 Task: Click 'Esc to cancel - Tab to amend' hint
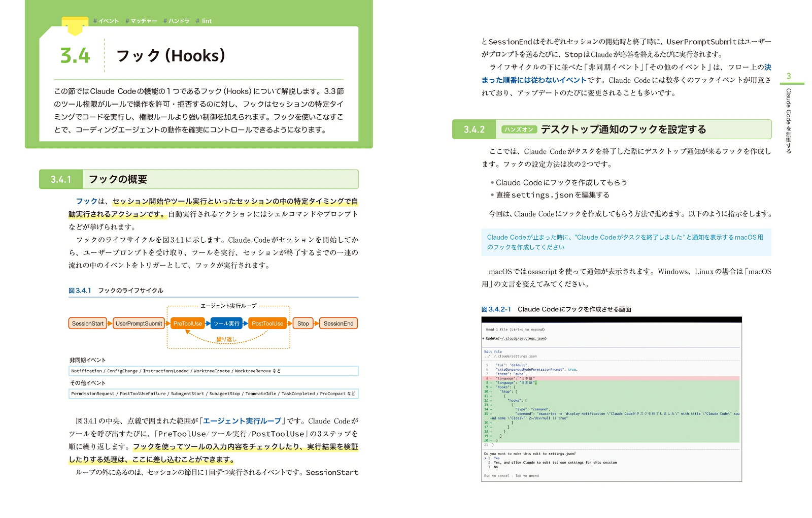[x=511, y=476]
